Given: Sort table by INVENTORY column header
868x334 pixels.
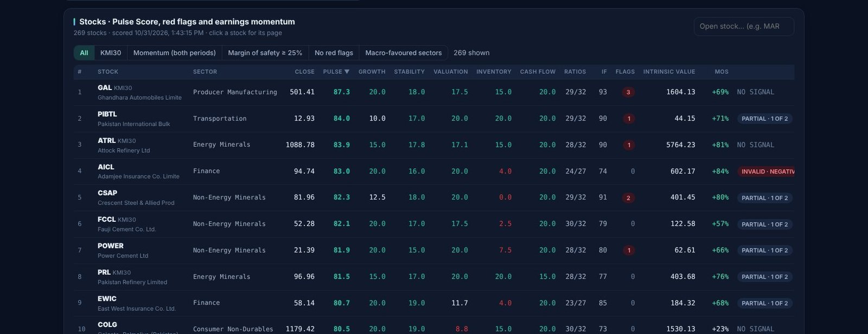Looking at the screenshot, I should 494,72.
